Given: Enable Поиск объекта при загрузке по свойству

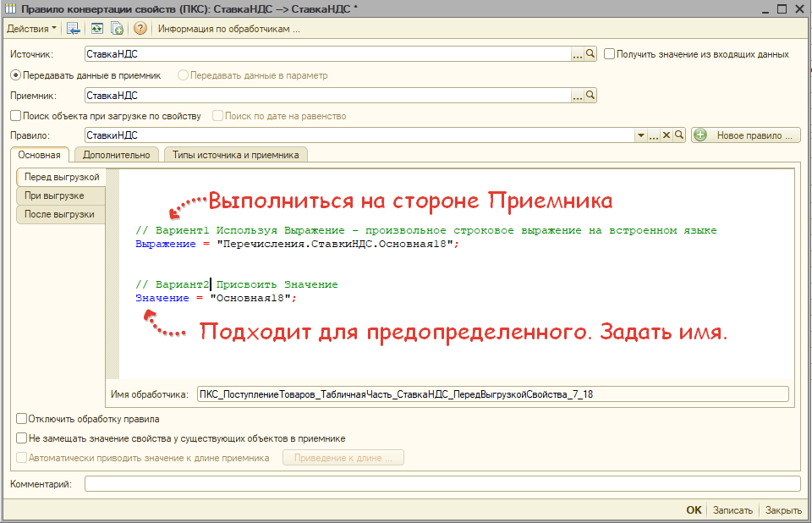Looking at the screenshot, I should pyautogui.click(x=15, y=116).
